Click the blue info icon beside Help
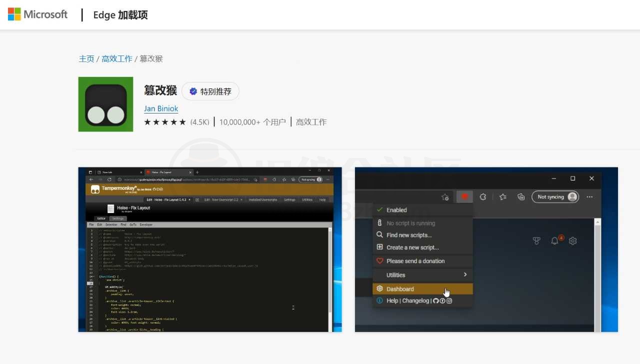The image size is (640, 364). tap(379, 300)
